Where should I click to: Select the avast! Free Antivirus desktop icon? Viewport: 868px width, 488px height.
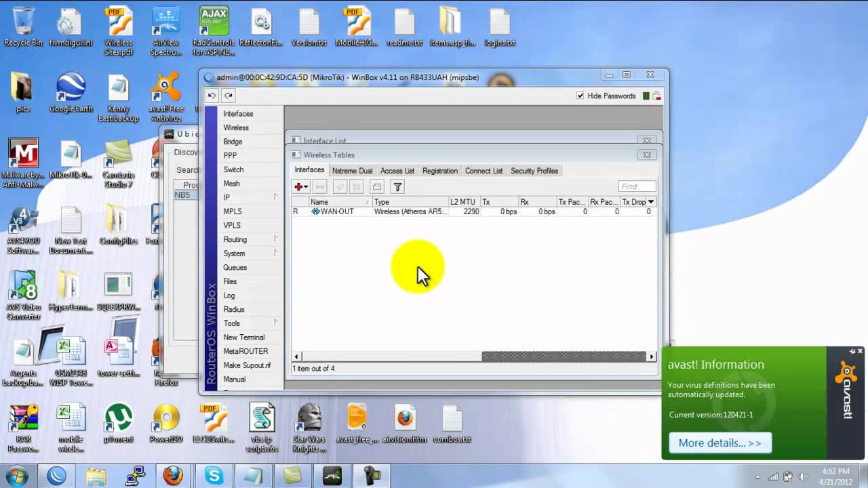tap(166, 98)
